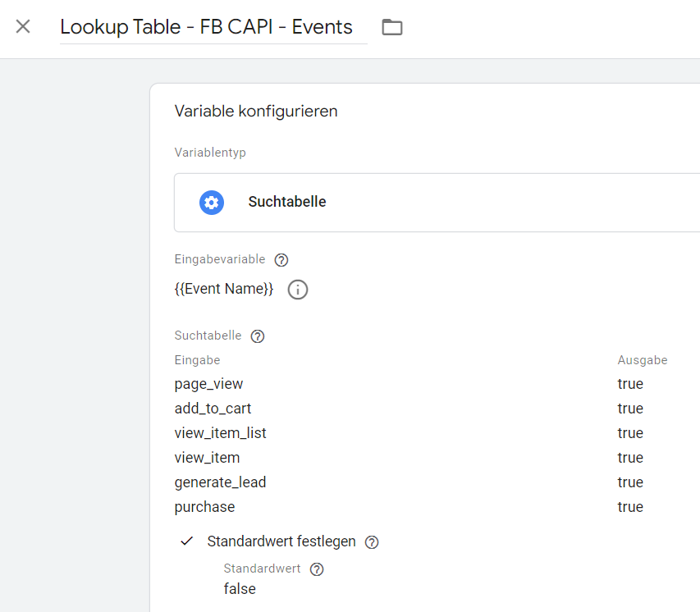
Task: Toggle the Standardwert festlegen checkmark
Action: tap(186, 541)
